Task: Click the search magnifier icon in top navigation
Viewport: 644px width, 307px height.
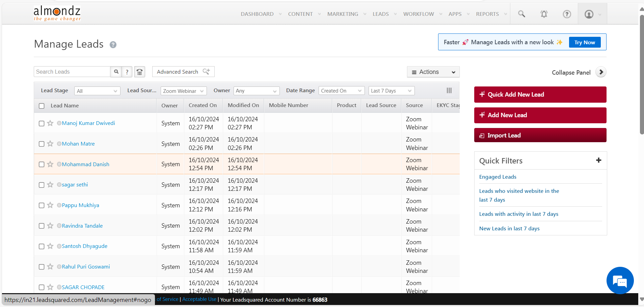Action: [x=521, y=14]
